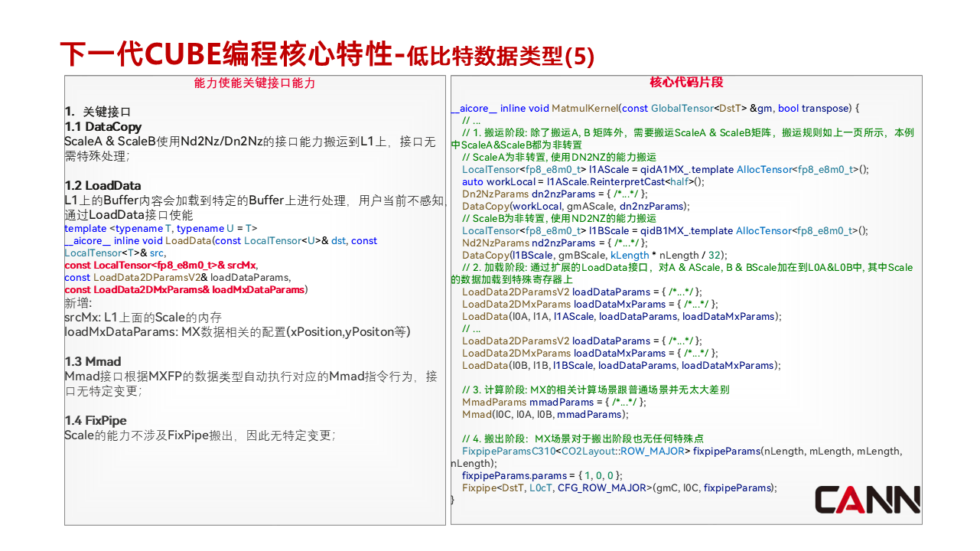
Task: Click the "新增:" label
Action: pos(78,302)
